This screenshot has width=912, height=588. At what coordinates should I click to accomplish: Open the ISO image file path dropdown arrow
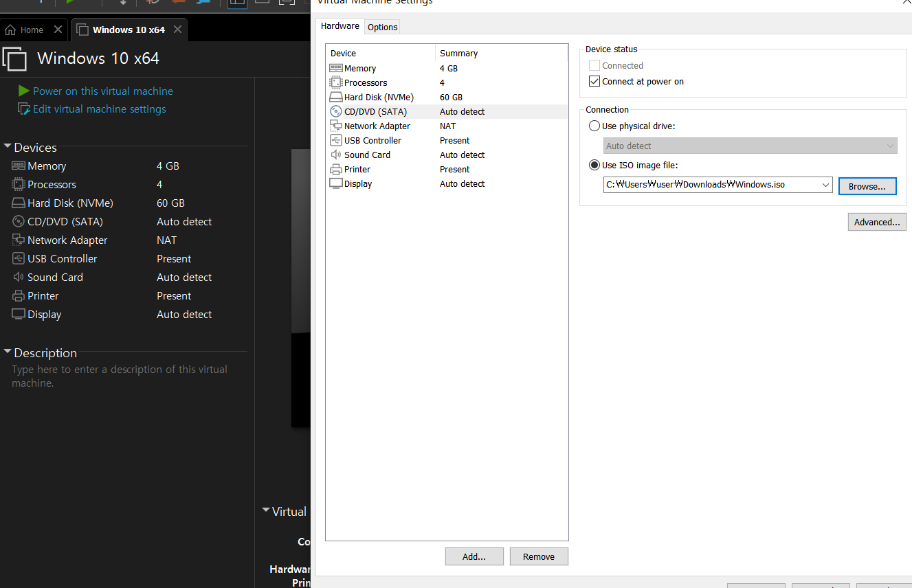[825, 185]
